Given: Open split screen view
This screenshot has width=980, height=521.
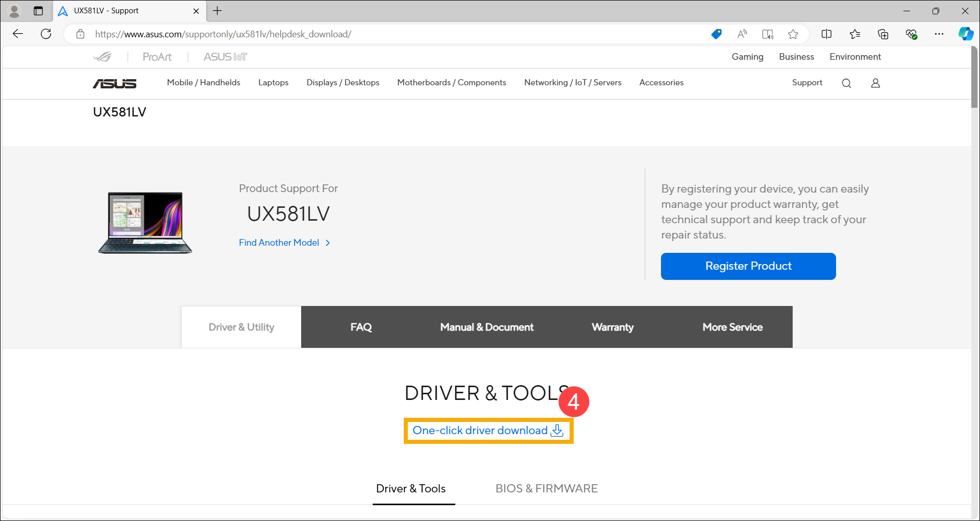Looking at the screenshot, I should (827, 34).
